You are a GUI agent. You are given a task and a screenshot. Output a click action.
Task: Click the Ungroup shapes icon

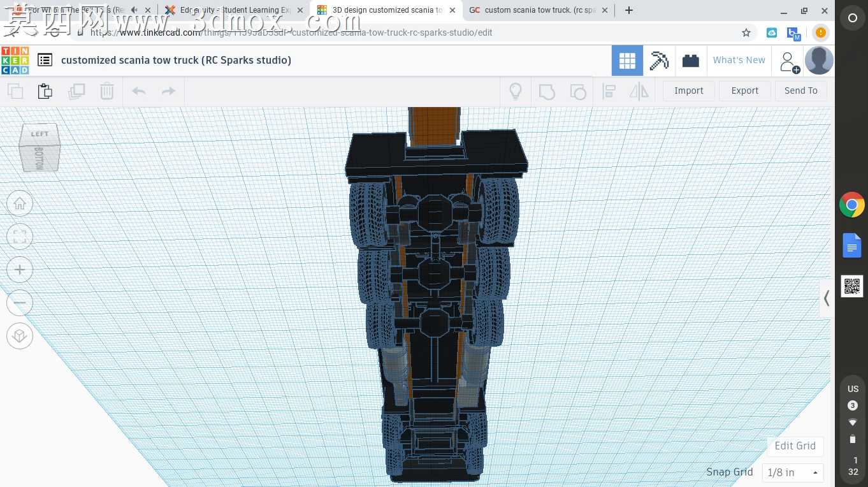(577, 91)
